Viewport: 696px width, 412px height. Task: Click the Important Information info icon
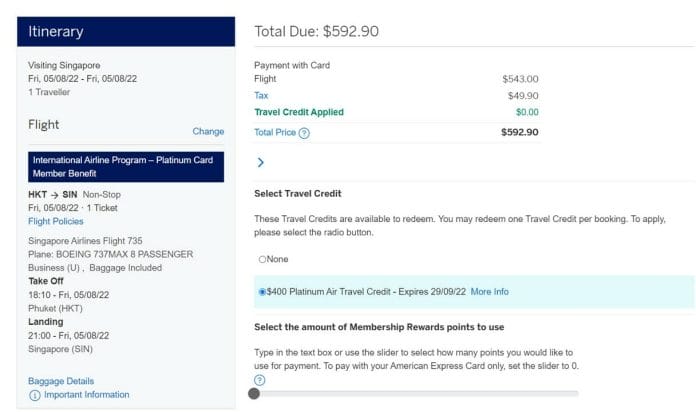click(35, 395)
